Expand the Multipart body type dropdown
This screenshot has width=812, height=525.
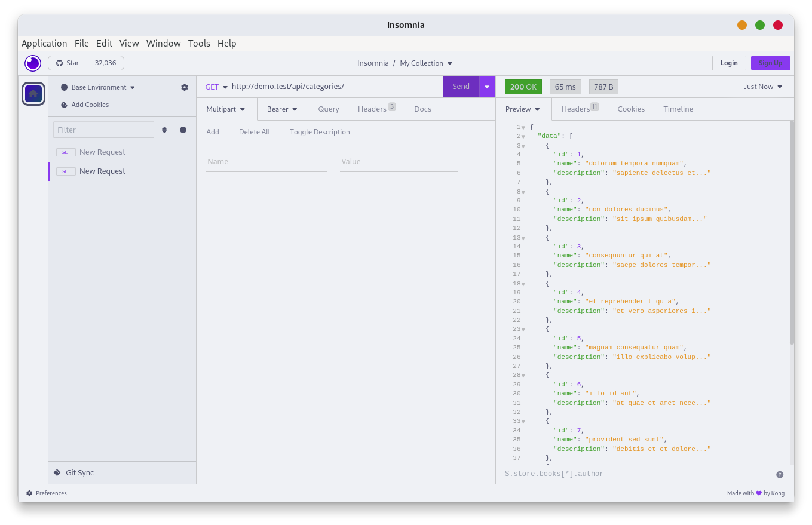click(x=226, y=109)
